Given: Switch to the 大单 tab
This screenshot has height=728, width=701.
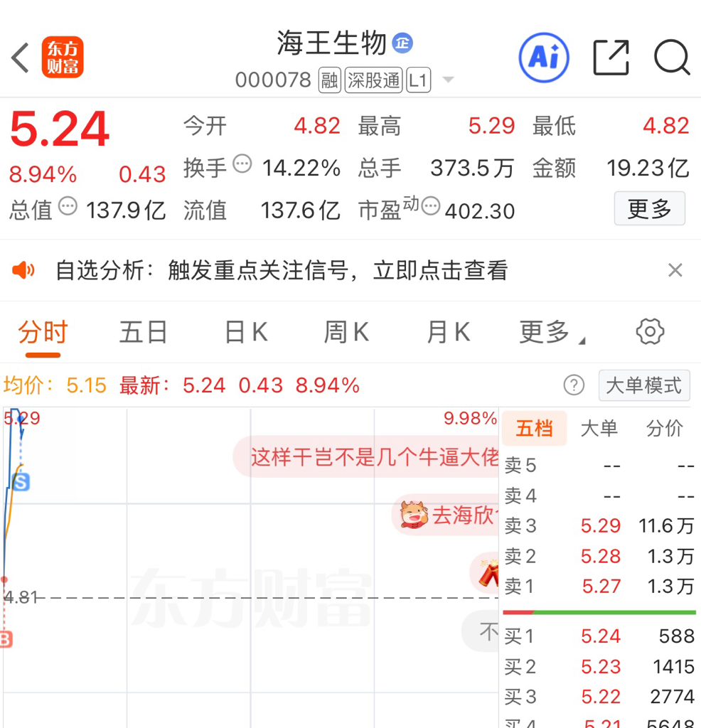Looking at the screenshot, I should tap(599, 428).
